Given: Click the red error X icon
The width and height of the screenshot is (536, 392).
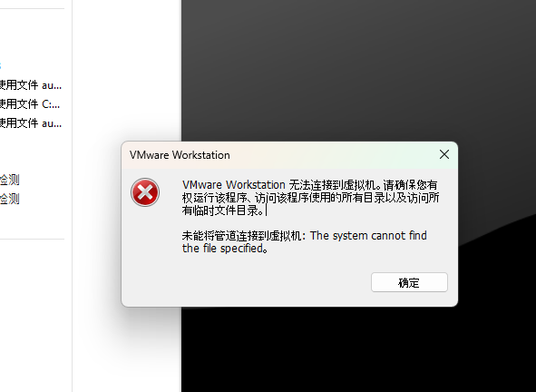Looking at the screenshot, I should pos(145,192).
